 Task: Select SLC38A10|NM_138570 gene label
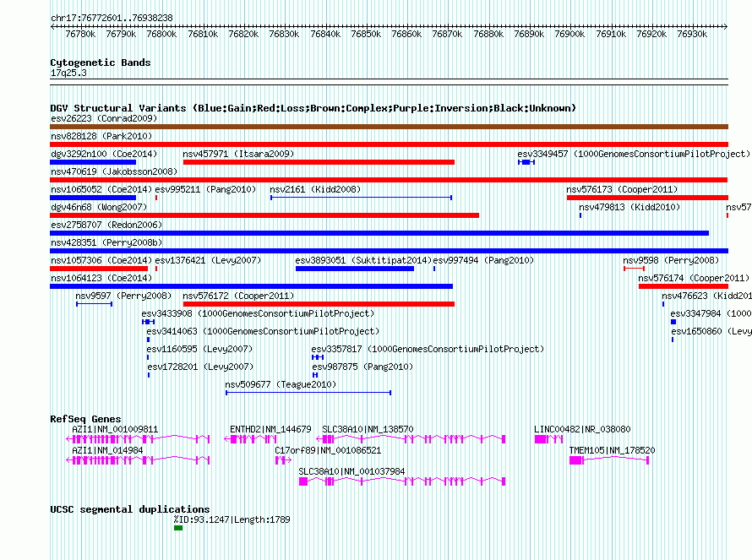[x=368, y=429]
